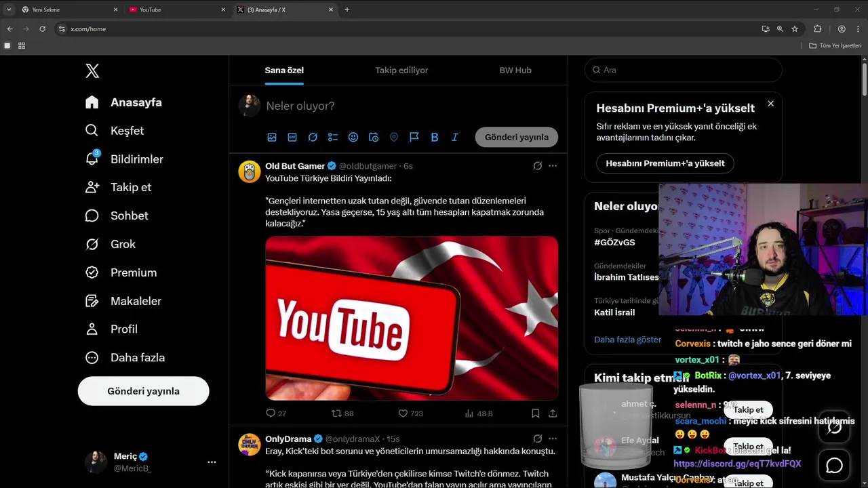Switch to Takip ediliyor tab
Image resolution: width=868 pixels, height=488 pixels.
pos(401,70)
